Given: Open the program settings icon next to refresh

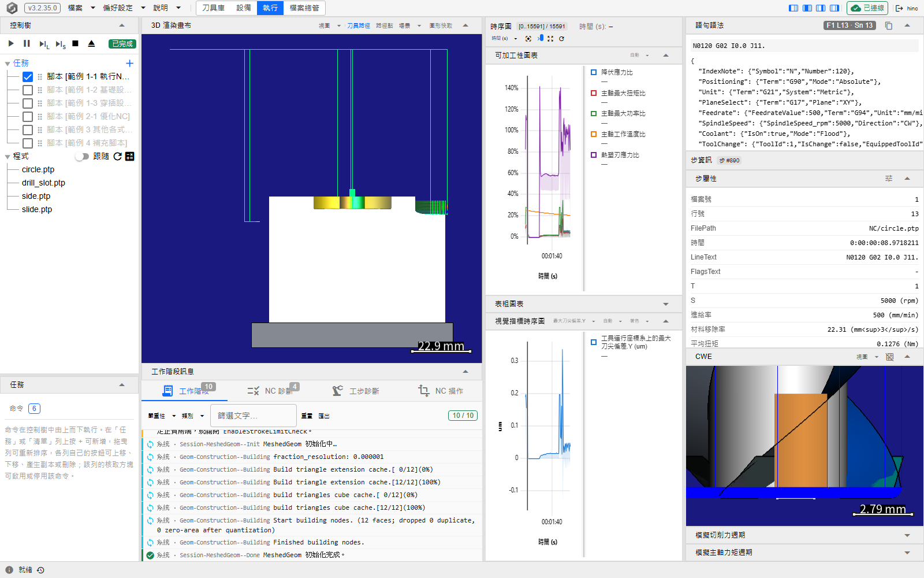Looking at the screenshot, I should (129, 156).
